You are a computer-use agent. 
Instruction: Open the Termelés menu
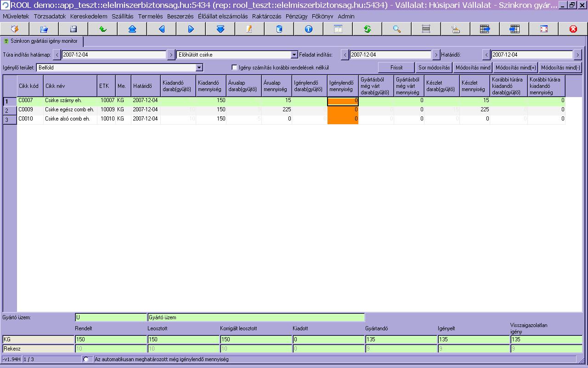coord(150,16)
